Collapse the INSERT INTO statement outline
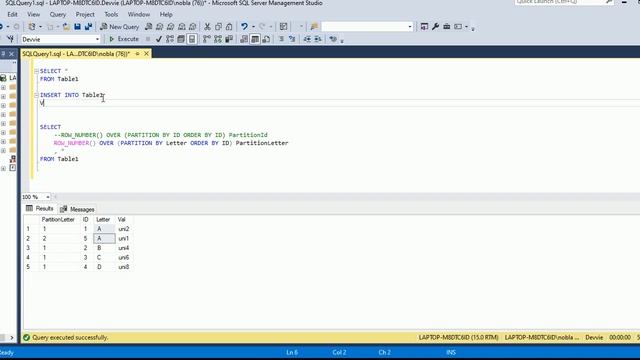640x360 pixels. coord(36,95)
